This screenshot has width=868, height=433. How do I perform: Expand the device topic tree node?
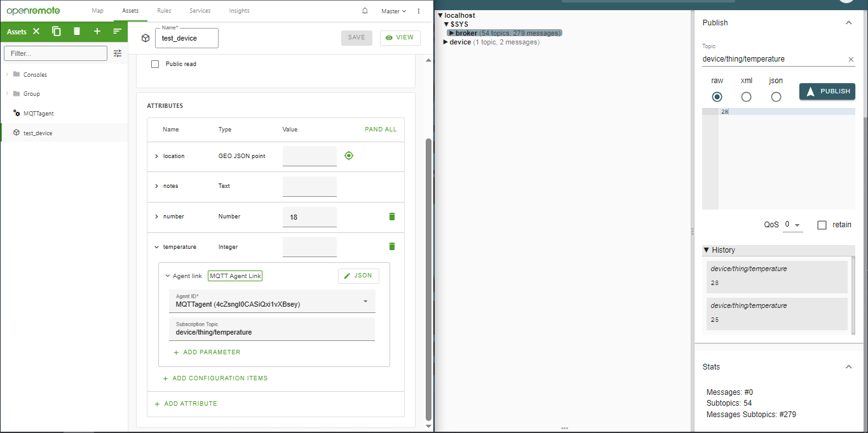[446, 43]
